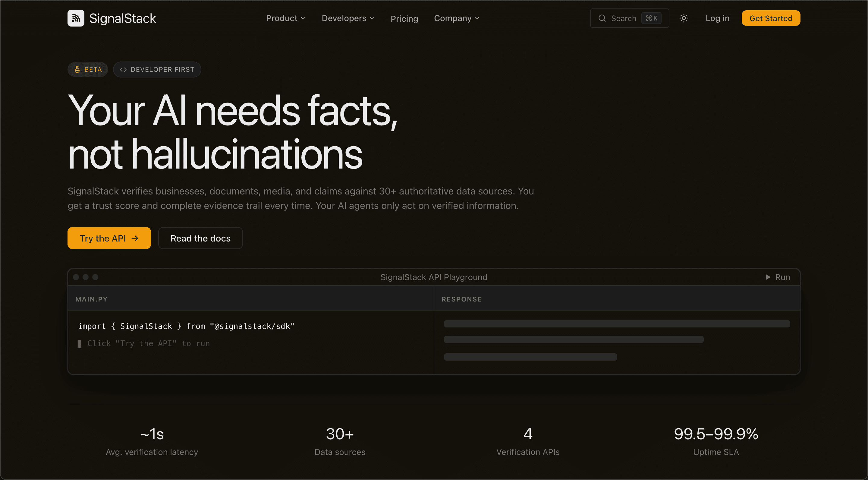Click the 99.5–99.9% uptime stat

pos(716,434)
